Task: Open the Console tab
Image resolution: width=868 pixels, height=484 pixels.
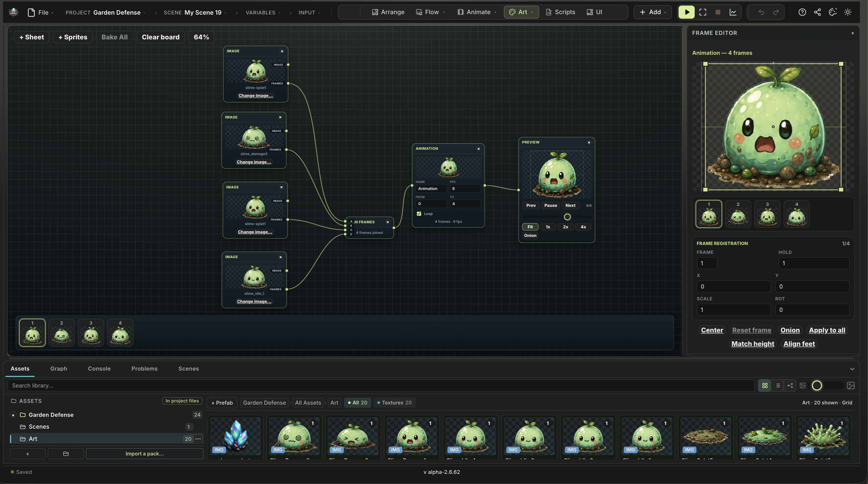Action: (x=99, y=369)
